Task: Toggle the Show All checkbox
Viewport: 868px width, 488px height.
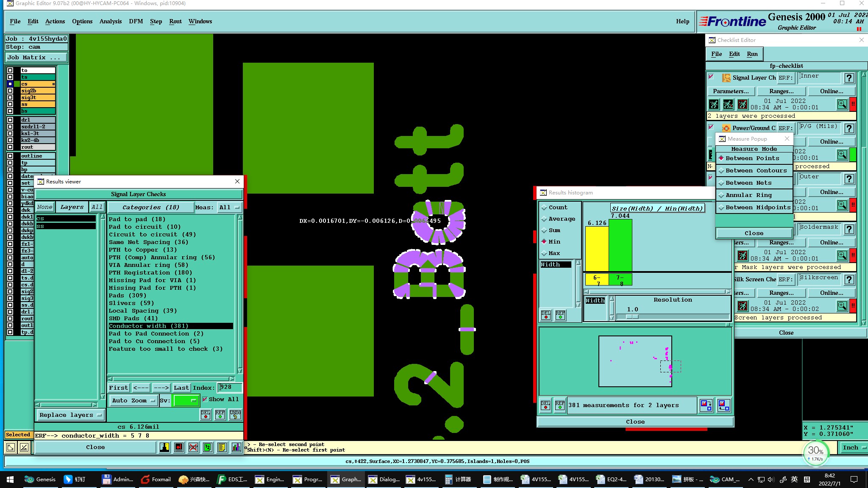Action: (x=205, y=399)
